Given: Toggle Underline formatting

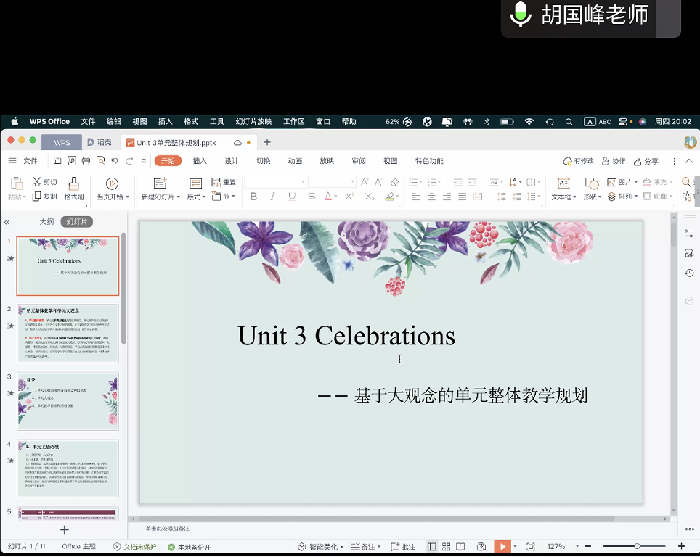Looking at the screenshot, I should click(x=292, y=196).
